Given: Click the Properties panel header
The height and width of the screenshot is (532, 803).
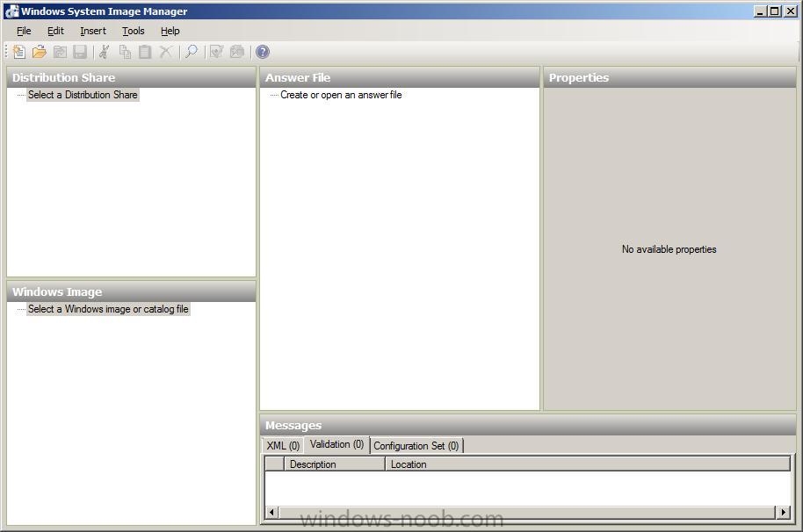Looking at the screenshot, I should (x=669, y=78).
